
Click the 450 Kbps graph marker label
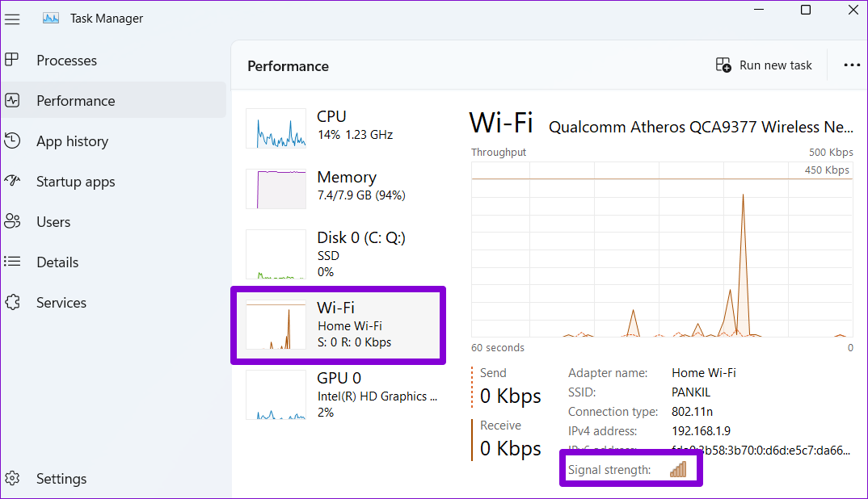[x=827, y=170]
